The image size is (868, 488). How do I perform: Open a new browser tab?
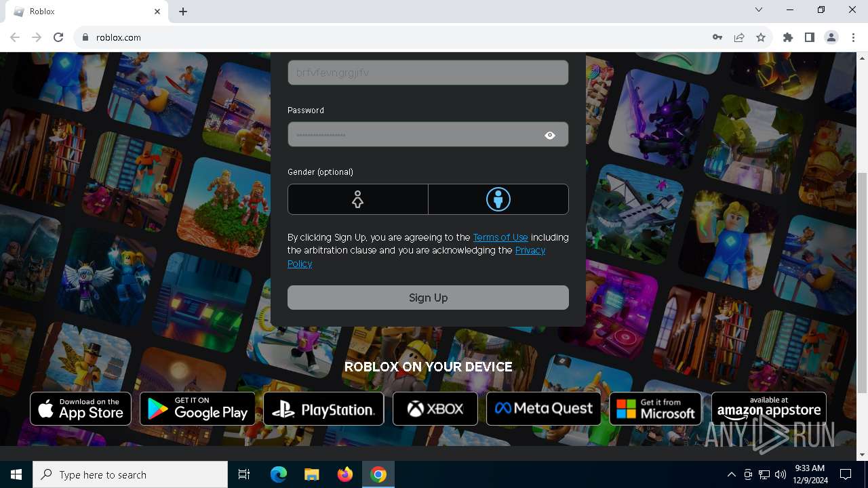tap(183, 12)
